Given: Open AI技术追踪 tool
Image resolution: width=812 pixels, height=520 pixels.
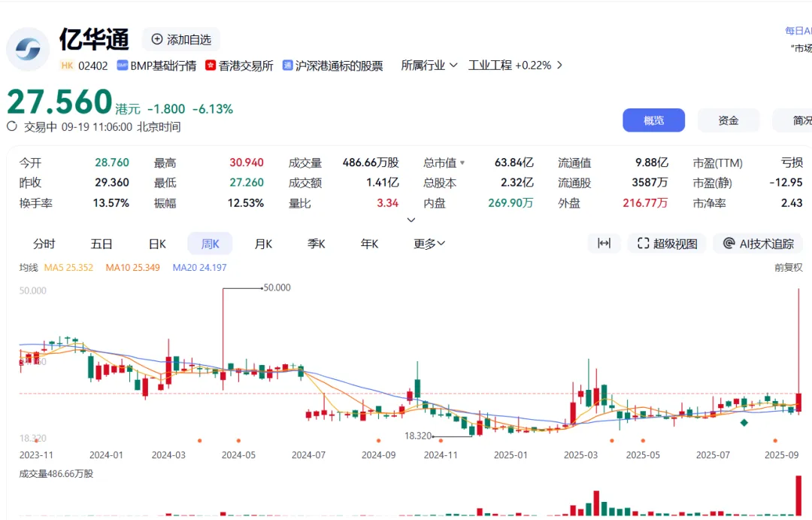Looking at the screenshot, I should pyautogui.click(x=758, y=243).
